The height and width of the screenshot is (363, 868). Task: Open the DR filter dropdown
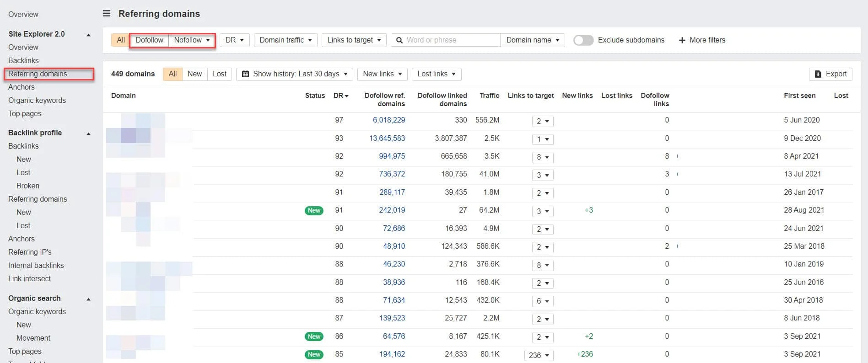pyautogui.click(x=234, y=40)
